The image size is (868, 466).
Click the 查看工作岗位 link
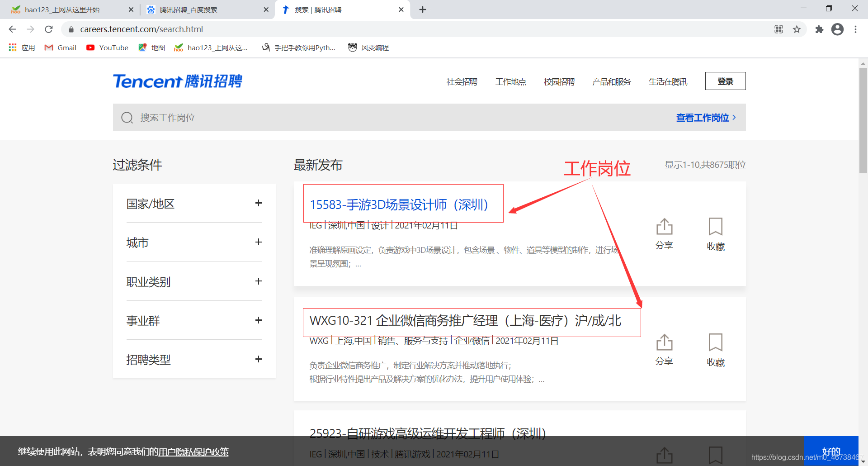[706, 118]
